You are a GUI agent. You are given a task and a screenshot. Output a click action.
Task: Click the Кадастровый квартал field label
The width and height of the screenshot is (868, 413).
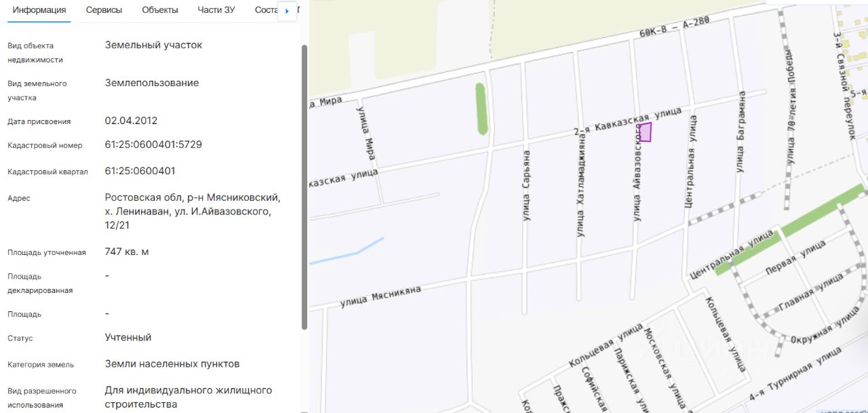[x=47, y=172]
